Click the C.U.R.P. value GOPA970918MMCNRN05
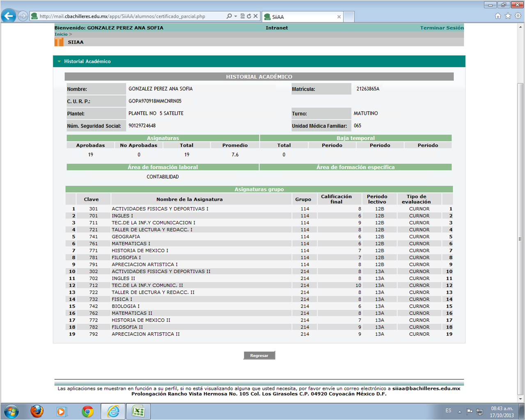Viewport: 525px width, 420px height. tap(155, 101)
